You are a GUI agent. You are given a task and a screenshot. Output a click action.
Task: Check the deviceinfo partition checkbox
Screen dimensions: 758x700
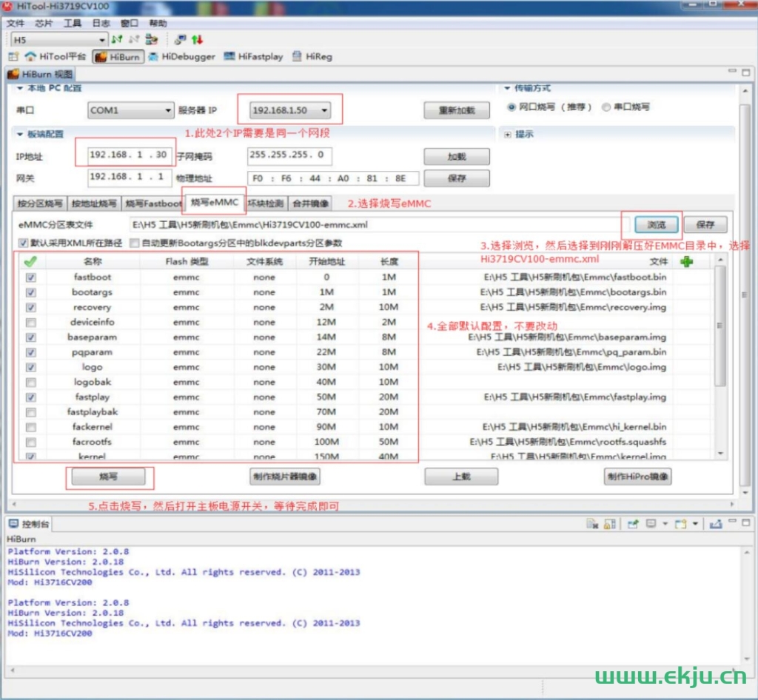pyautogui.click(x=31, y=322)
